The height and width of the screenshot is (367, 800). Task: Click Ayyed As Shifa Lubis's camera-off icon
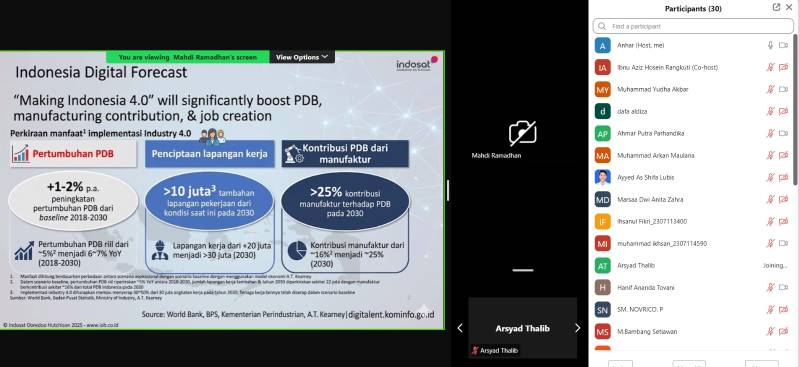click(x=783, y=177)
